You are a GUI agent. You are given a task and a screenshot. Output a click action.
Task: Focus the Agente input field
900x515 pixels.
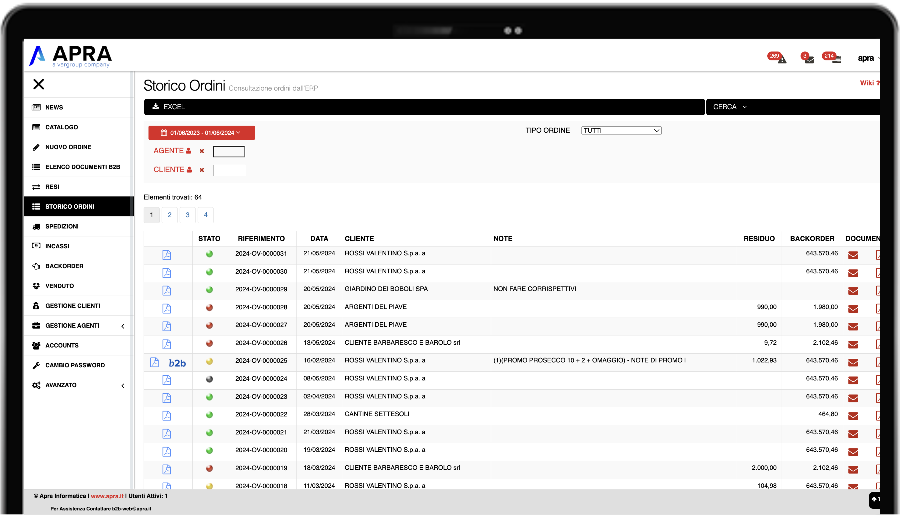[x=228, y=152]
